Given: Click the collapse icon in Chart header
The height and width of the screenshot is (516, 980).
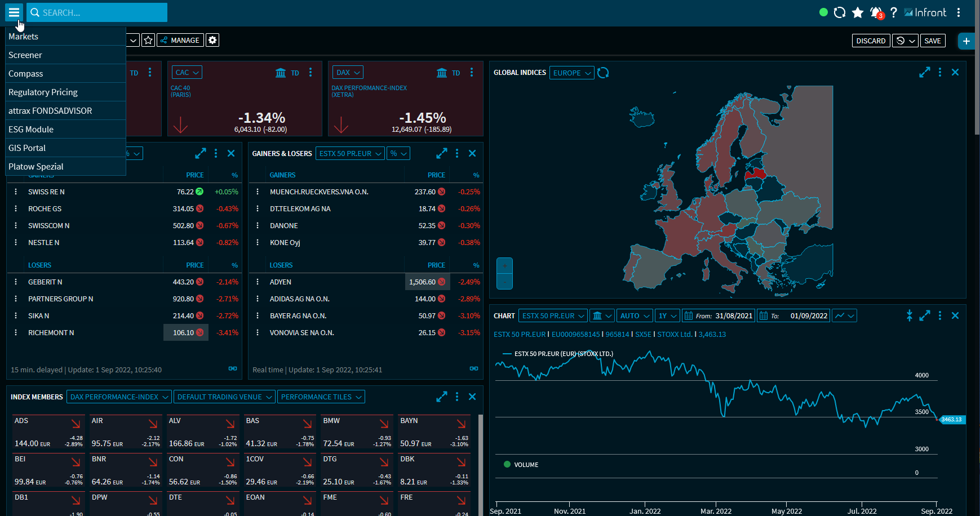Looking at the screenshot, I should pos(909,316).
